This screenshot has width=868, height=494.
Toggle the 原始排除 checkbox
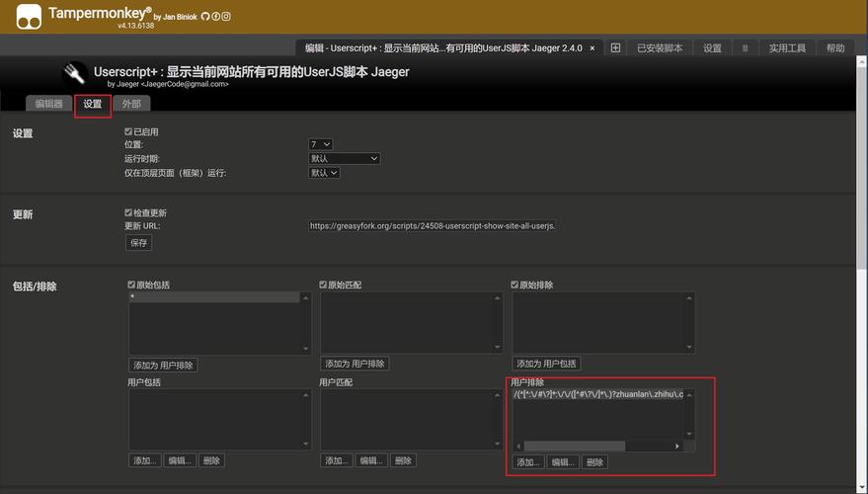pyautogui.click(x=514, y=285)
